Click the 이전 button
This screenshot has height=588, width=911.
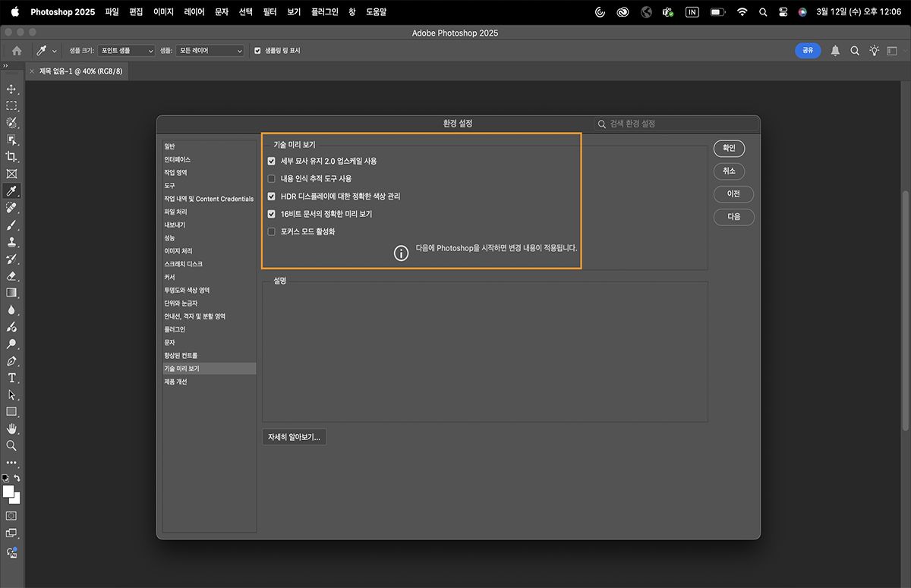pyautogui.click(x=733, y=194)
